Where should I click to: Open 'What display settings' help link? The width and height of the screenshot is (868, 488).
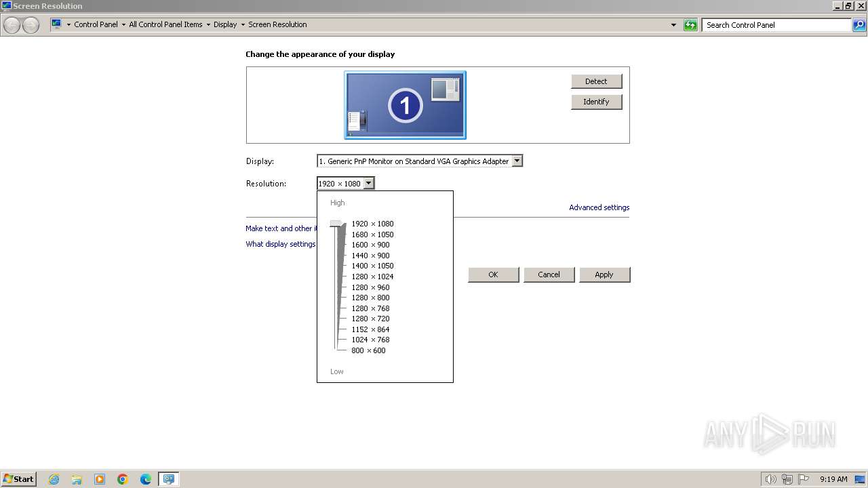click(x=281, y=244)
